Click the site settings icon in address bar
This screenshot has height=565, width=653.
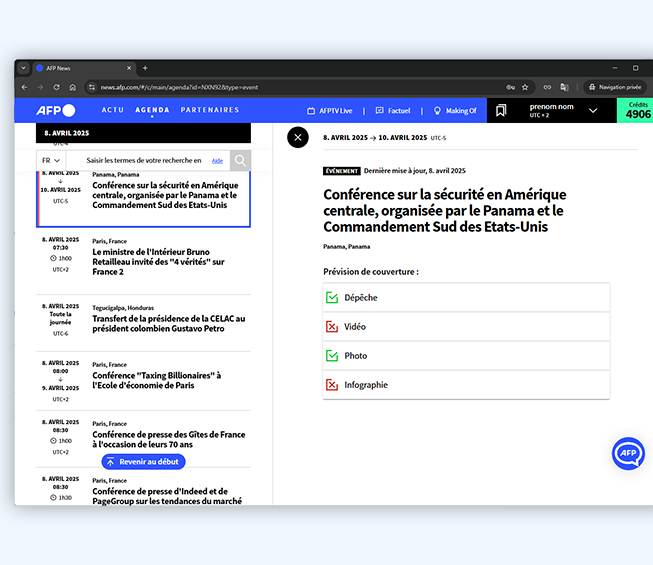(92, 87)
